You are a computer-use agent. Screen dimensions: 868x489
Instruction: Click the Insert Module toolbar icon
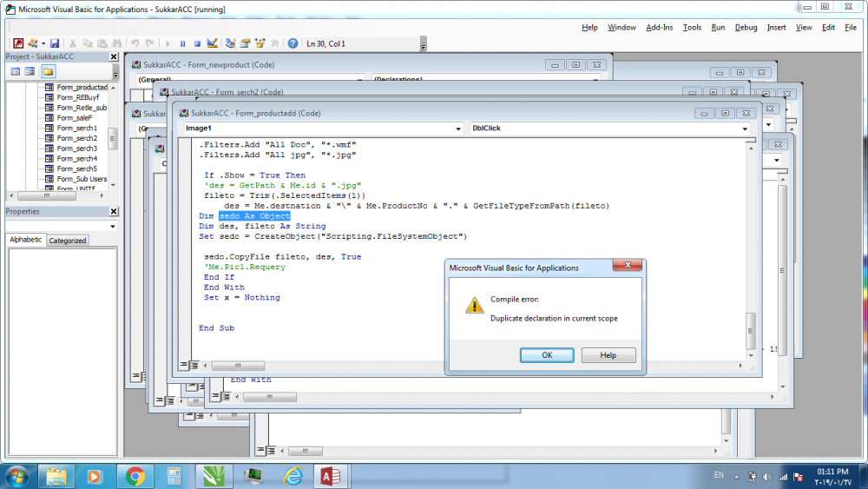click(x=33, y=43)
